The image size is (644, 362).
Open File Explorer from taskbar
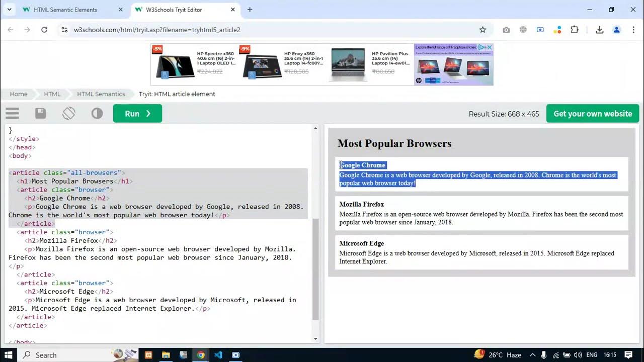tap(166, 355)
